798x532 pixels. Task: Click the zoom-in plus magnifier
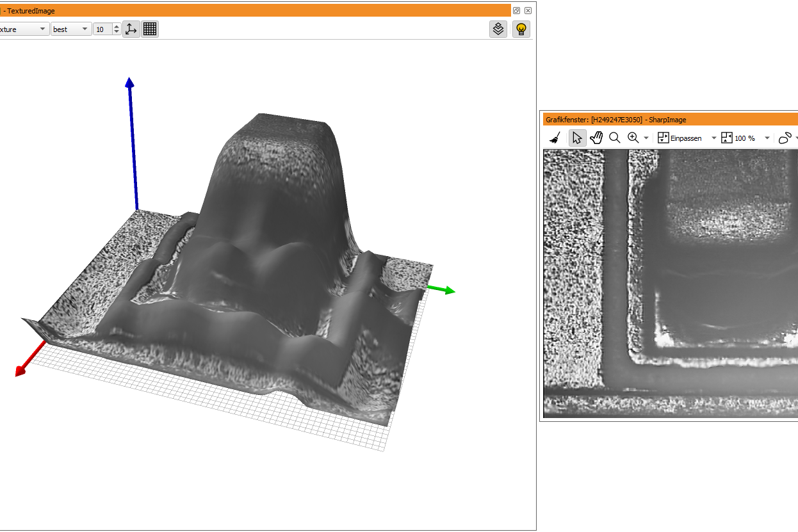[x=633, y=138]
